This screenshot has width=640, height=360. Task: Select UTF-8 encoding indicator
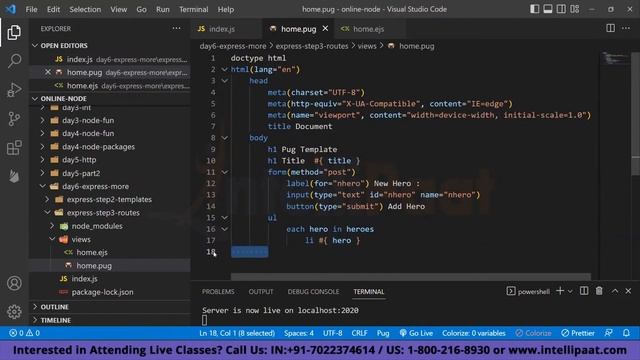[332, 333]
